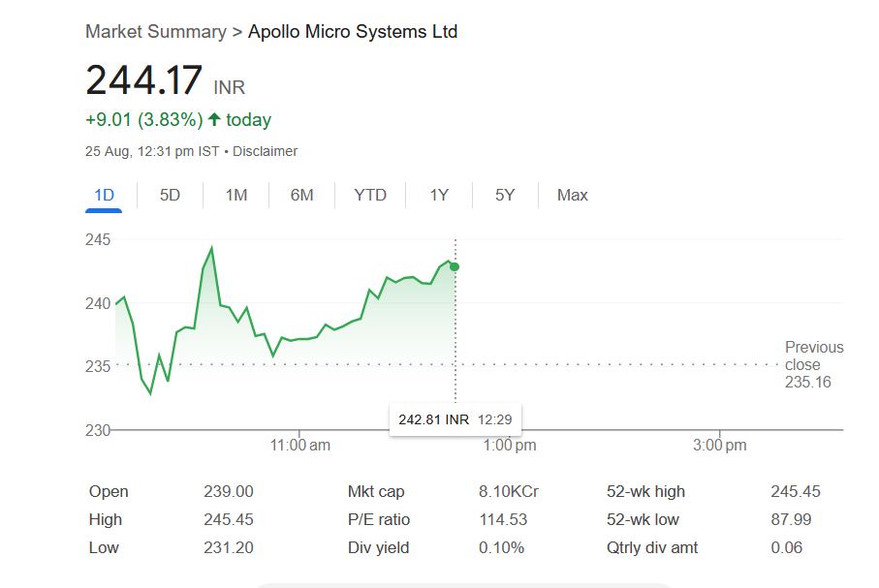Click the green up arrow icon

point(214,120)
